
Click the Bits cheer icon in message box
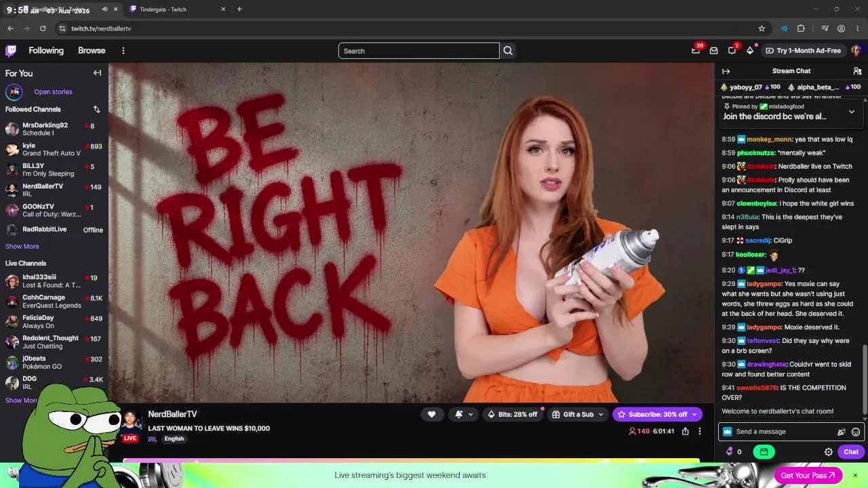tap(842, 432)
